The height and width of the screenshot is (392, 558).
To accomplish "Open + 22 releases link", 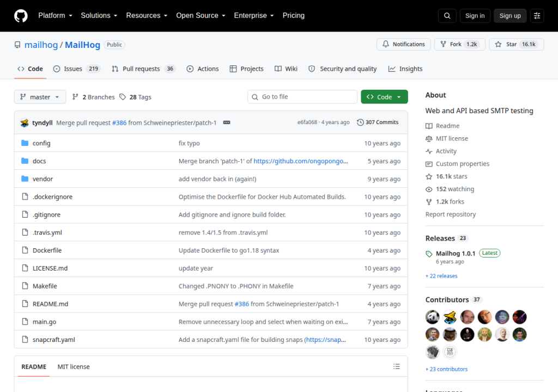I will [441, 276].
